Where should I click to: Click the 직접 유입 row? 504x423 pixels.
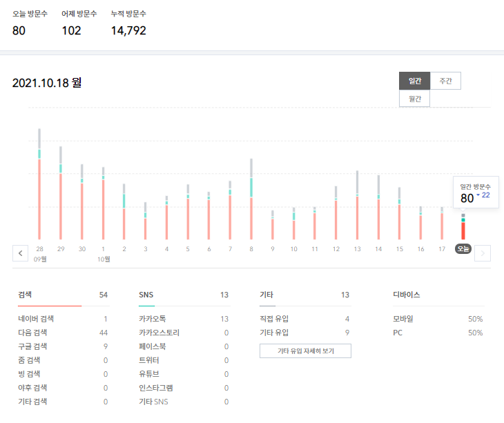click(x=305, y=319)
